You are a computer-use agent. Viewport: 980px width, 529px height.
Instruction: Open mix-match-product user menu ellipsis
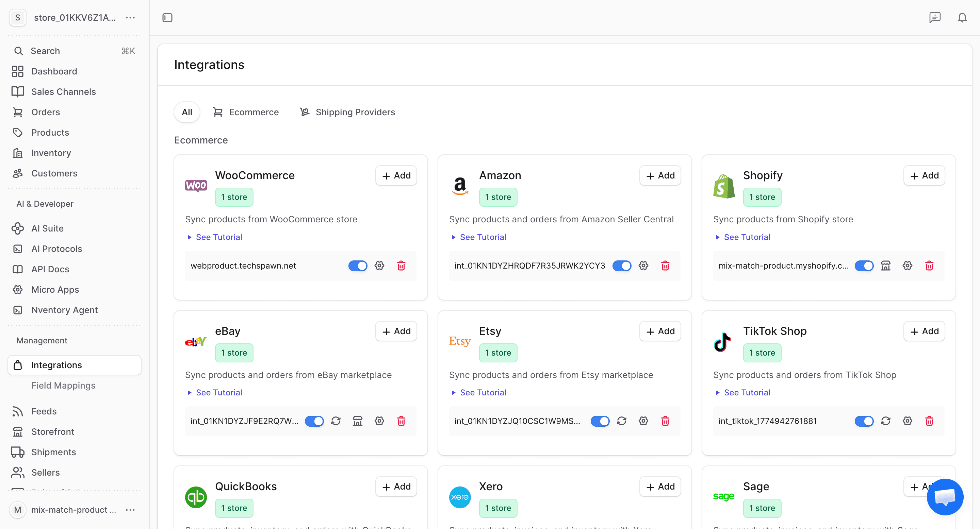pos(130,510)
